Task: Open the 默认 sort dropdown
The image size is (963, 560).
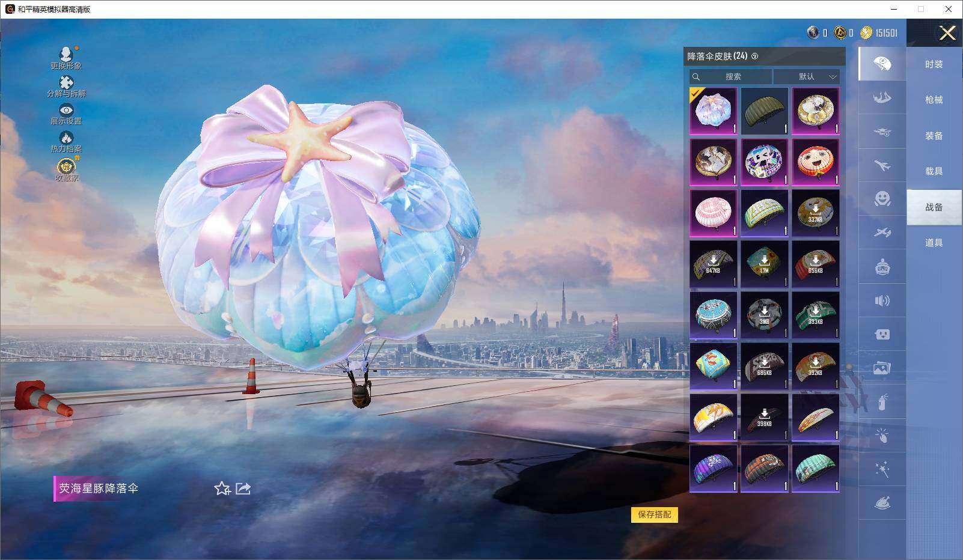Action: click(x=807, y=76)
